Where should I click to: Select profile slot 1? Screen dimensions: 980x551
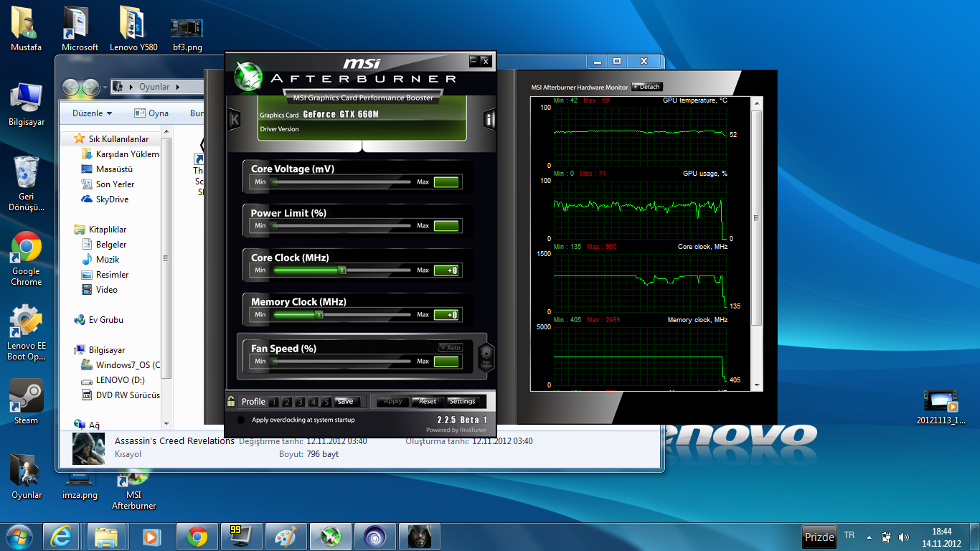tap(275, 402)
